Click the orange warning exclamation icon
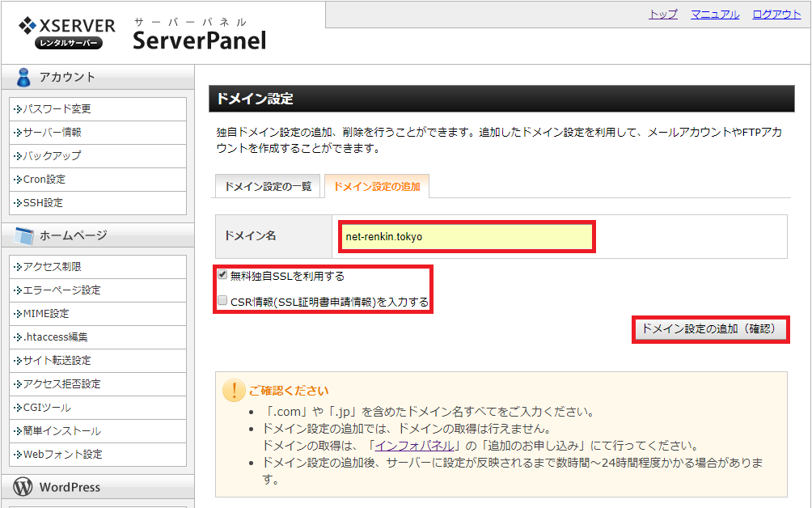This screenshot has width=812, height=508. pyautogui.click(x=234, y=391)
